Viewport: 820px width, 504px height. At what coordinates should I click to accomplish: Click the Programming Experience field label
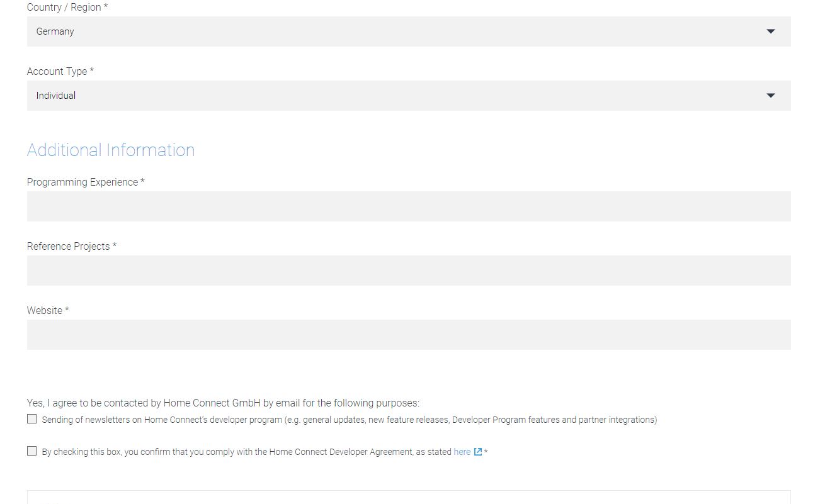[86, 182]
